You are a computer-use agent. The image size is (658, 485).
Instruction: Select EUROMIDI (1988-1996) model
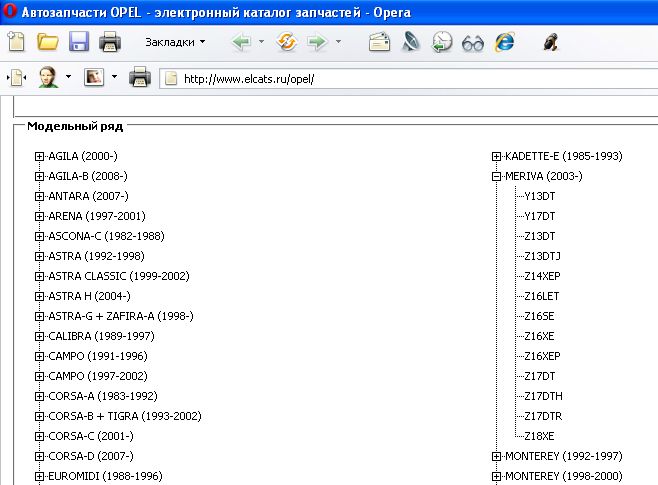pyautogui.click(x=105, y=476)
